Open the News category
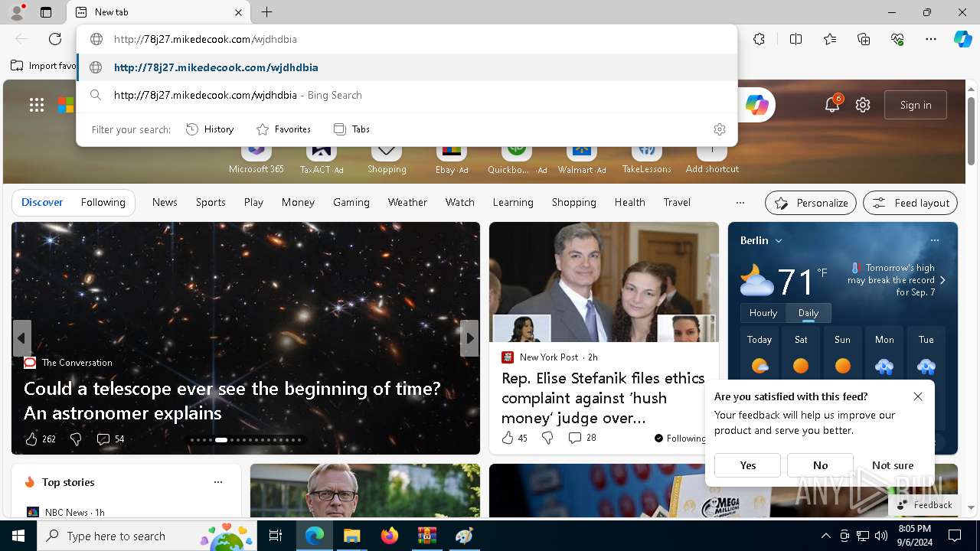This screenshot has height=551, width=980. pos(165,202)
